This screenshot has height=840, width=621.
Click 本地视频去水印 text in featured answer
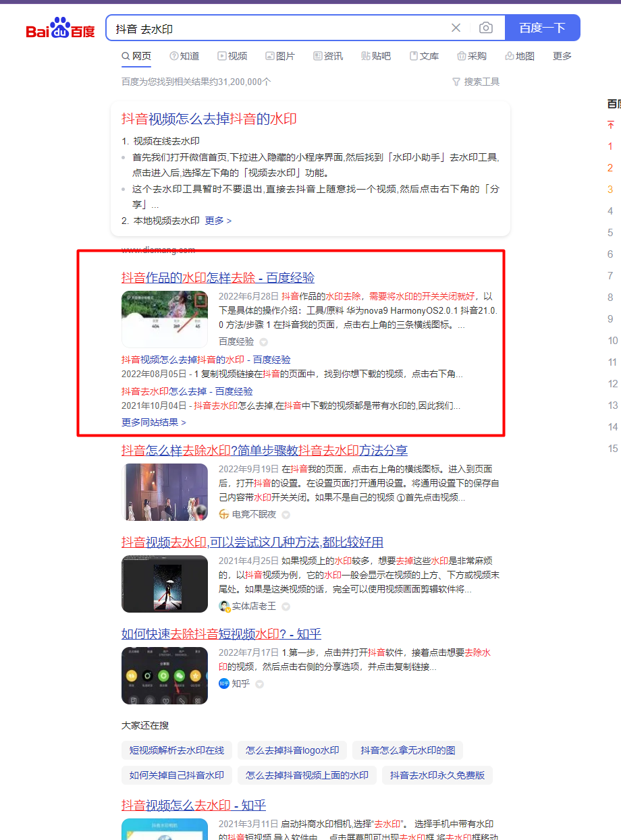[x=167, y=221]
